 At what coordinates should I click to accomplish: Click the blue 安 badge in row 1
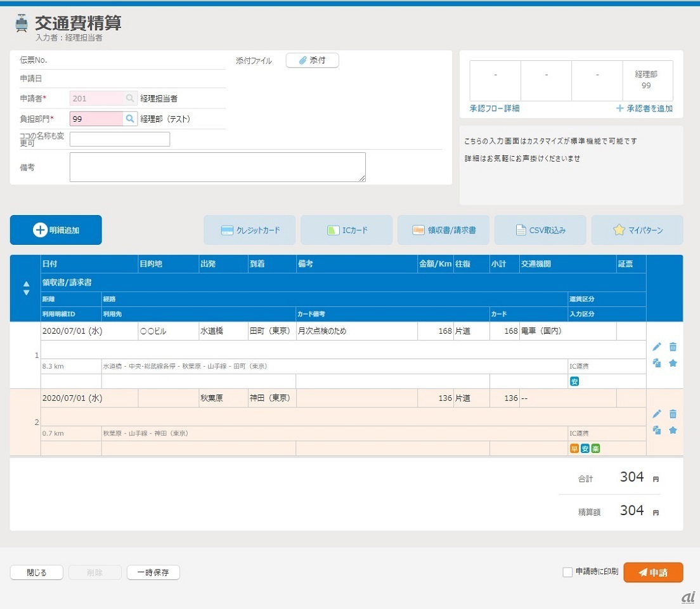tap(574, 382)
